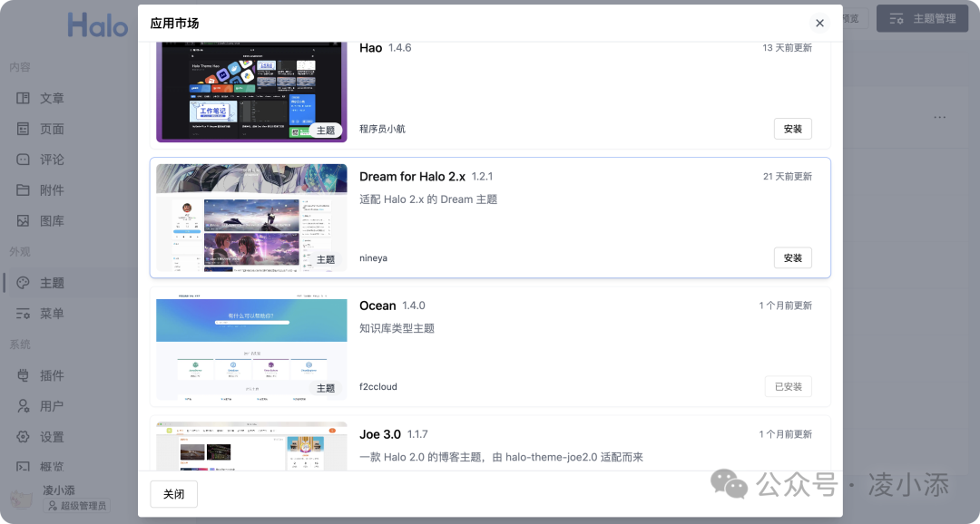Open the 文章 (Posts) sidebar icon

click(23, 98)
